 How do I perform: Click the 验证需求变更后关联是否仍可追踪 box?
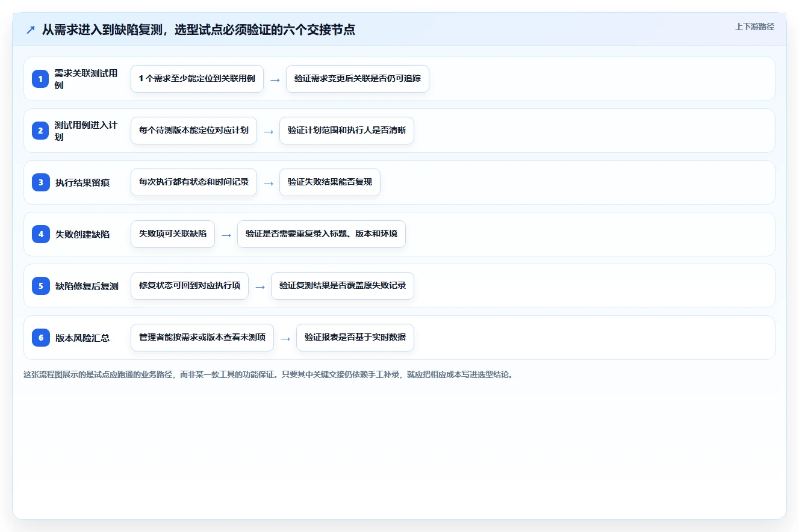coord(358,79)
